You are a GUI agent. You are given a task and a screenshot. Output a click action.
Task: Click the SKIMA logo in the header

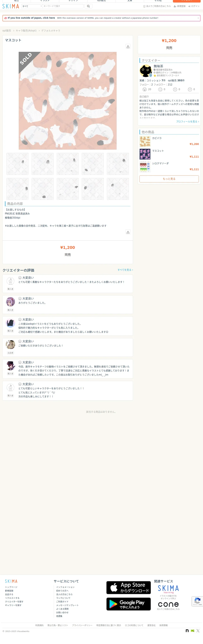click(11, 6)
